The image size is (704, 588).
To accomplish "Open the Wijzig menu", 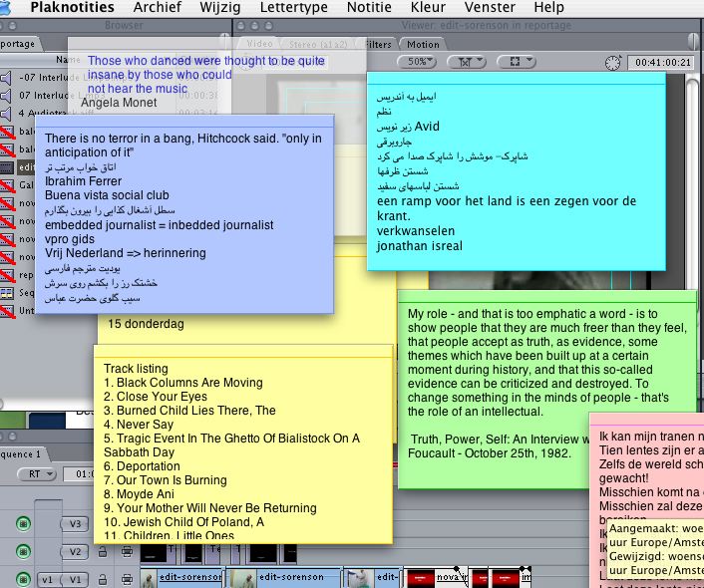I will point(220,7).
